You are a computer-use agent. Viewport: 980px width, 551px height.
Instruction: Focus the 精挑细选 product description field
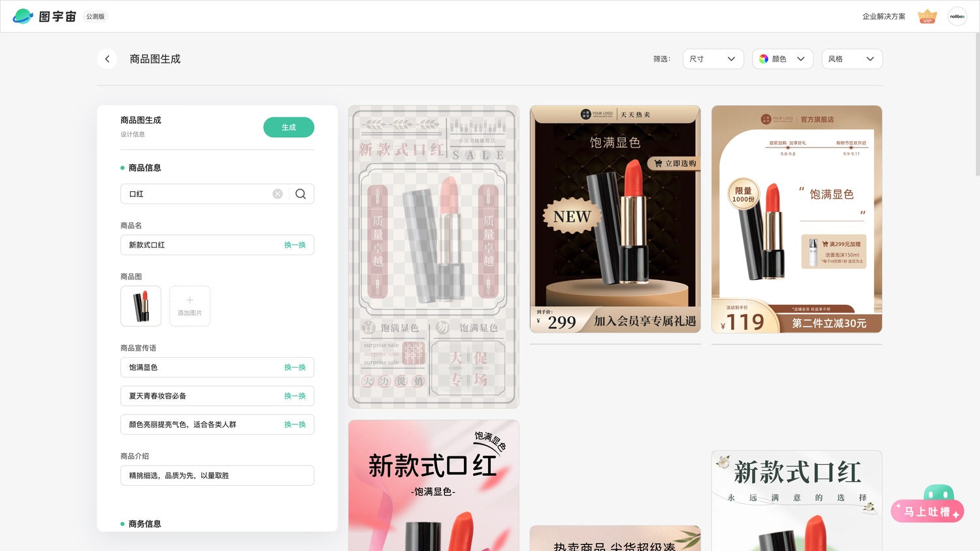(x=218, y=475)
